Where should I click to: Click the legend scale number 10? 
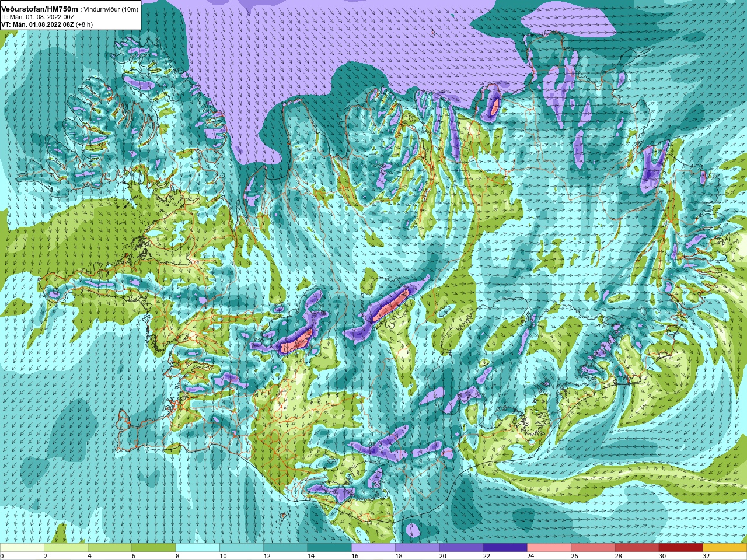[x=223, y=556]
